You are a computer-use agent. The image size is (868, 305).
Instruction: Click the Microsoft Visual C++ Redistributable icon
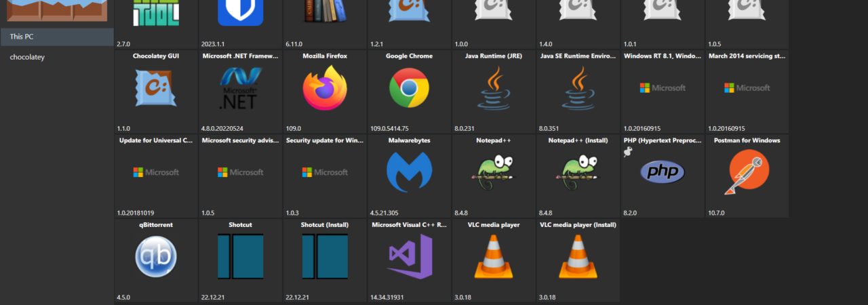click(x=409, y=257)
